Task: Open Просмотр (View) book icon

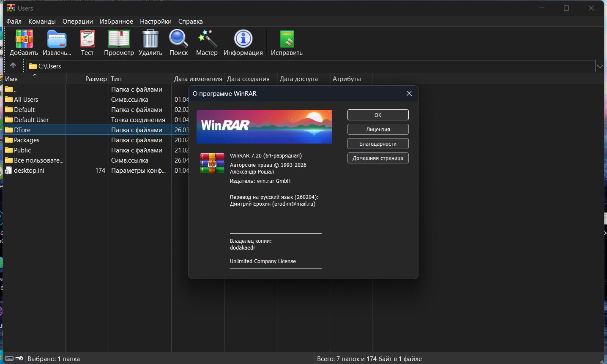Action: point(119,39)
